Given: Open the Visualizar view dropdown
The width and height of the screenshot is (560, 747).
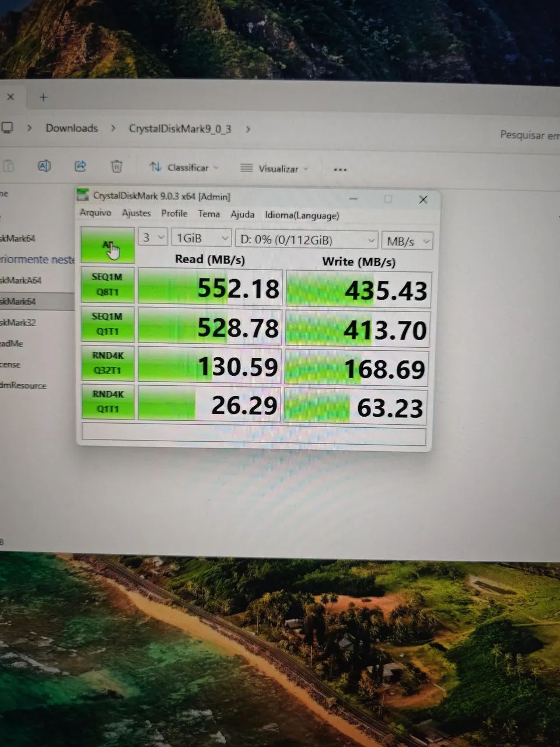Looking at the screenshot, I should pos(274,169).
